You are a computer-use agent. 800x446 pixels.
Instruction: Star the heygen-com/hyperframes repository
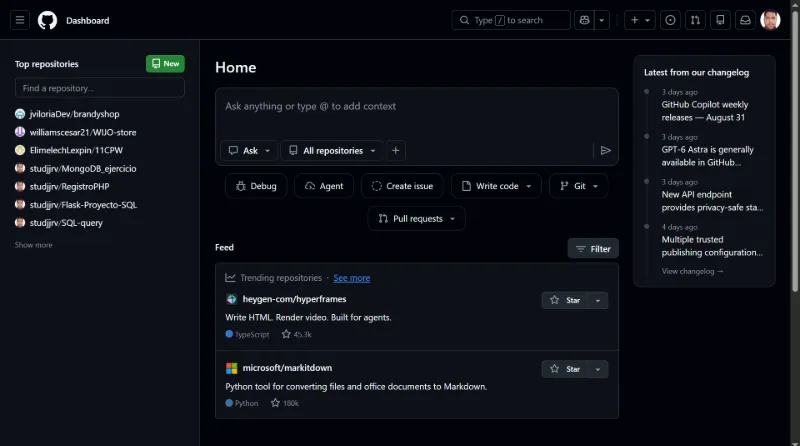(565, 301)
